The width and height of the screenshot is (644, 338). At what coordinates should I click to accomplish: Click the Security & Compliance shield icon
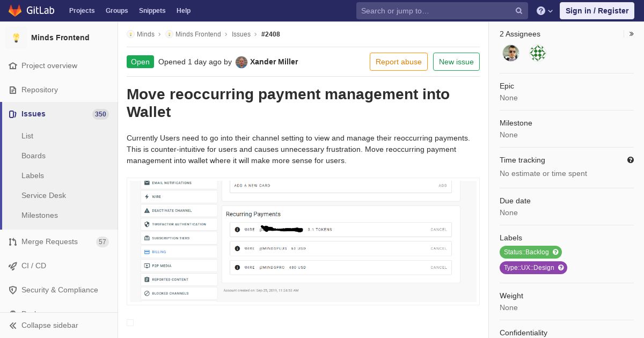click(13, 290)
